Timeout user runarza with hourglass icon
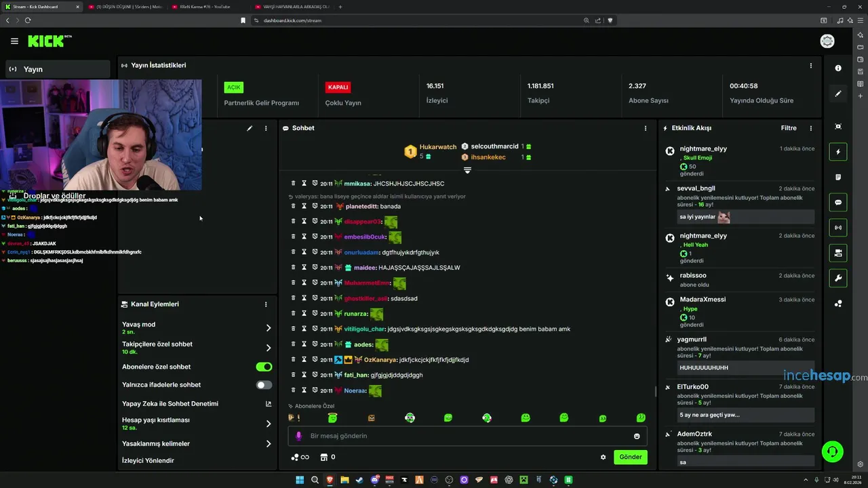 pos(304,313)
